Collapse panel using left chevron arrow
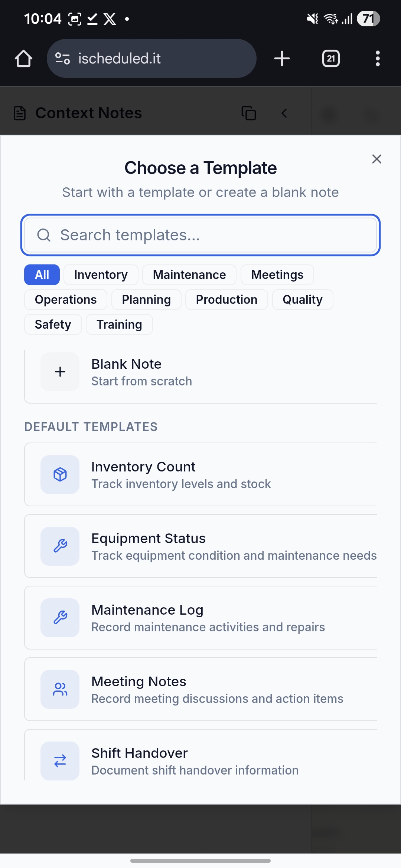Image resolution: width=401 pixels, height=868 pixels. coord(284,113)
